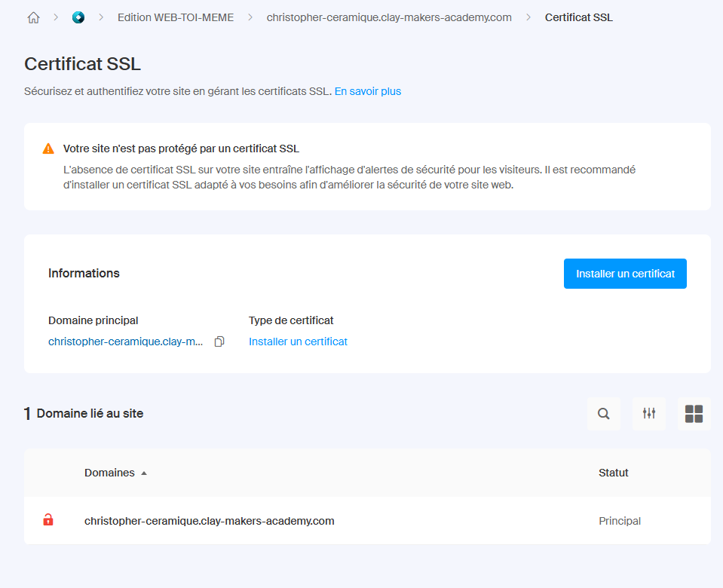Click the Domaines column header
The width and height of the screenshot is (723, 588).
click(109, 473)
